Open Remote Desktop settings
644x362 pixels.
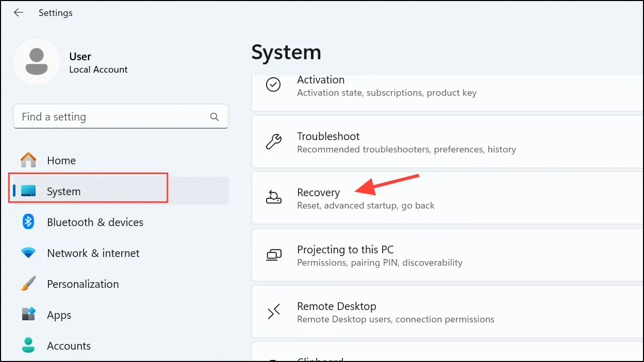[x=448, y=312]
